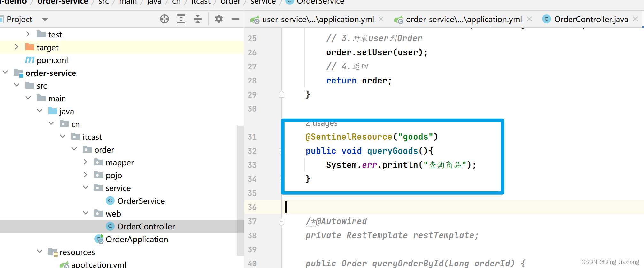
Task: Click user-service application.yml tab file icon
Action: pos(255,20)
